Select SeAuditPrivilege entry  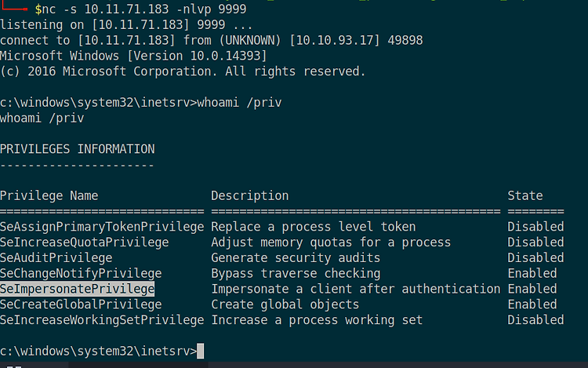tap(56, 257)
